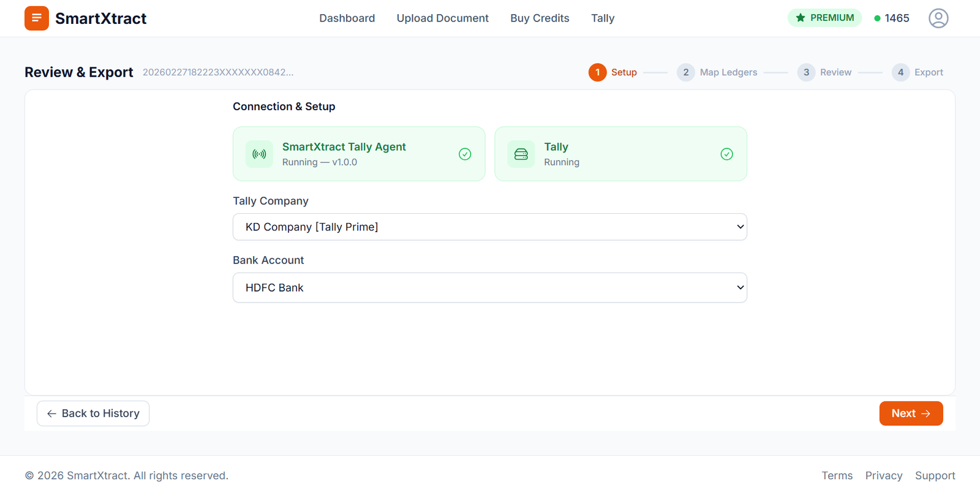The height and width of the screenshot is (495, 980).
Task: Jump to step 2 Map Ledgers
Action: pyautogui.click(x=717, y=72)
